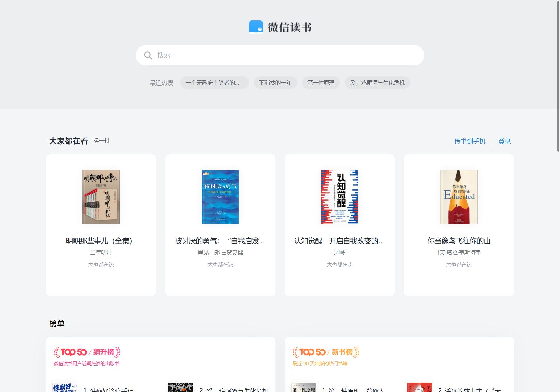Click author 岸见一郎 古贺史健
Image resolution: width=560 pixels, height=392 pixels.
pyautogui.click(x=220, y=252)
